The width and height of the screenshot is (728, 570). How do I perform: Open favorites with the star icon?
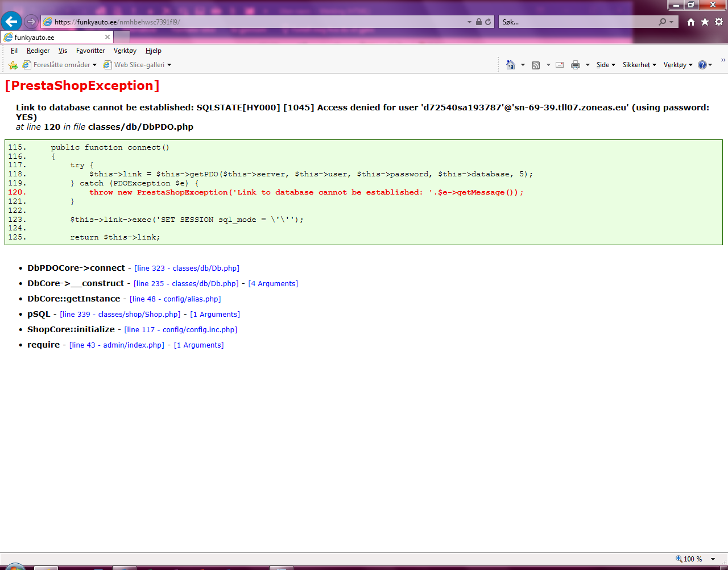click(705, 22)
